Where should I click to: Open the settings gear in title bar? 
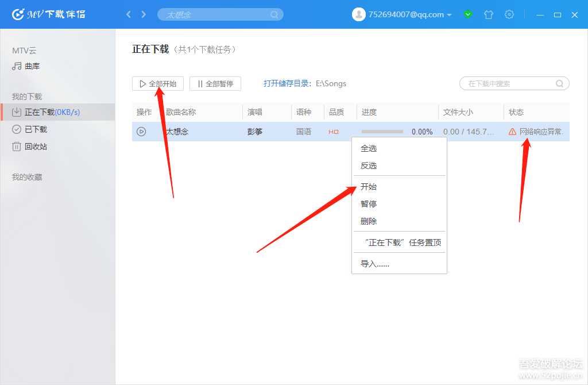click(x=509, y=15)
